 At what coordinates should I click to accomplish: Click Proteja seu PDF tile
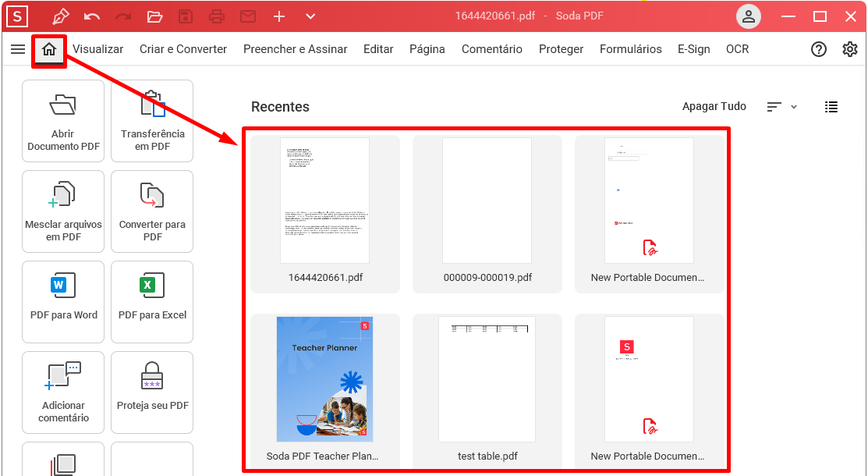click(152, 393)
